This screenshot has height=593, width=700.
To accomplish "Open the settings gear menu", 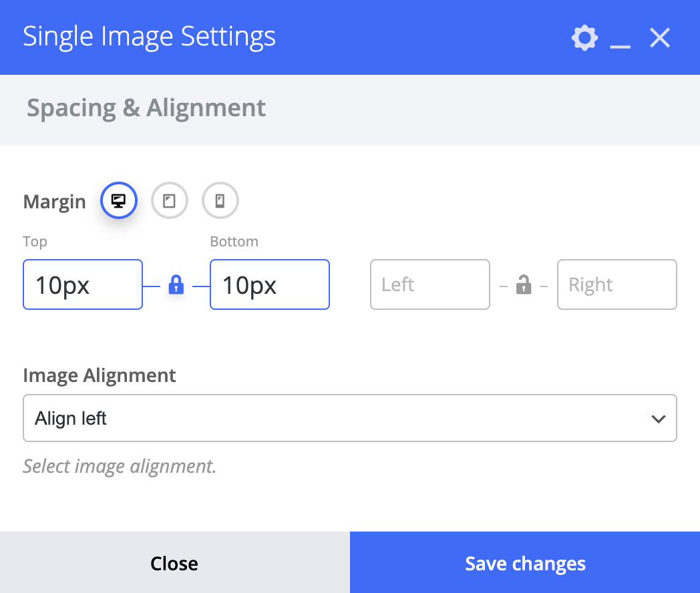I will pos(584,38).
